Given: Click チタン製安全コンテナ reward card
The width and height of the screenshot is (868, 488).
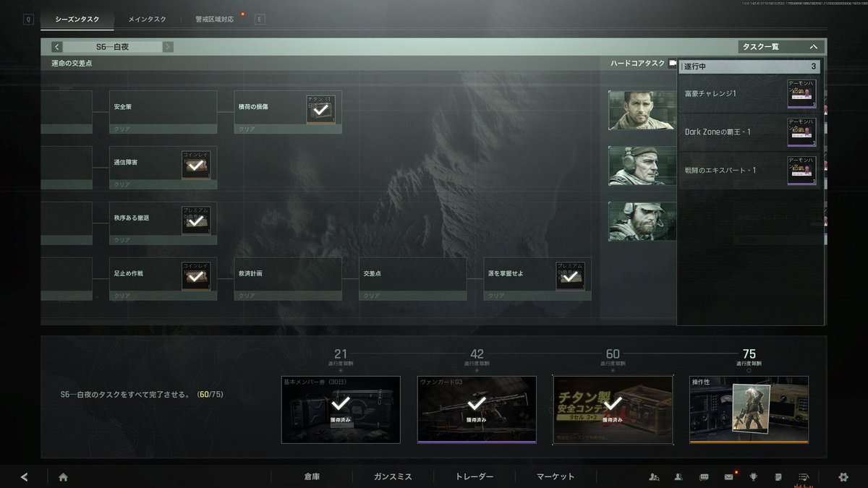Looking at the screenshot, I should click(x=613, y=409).
